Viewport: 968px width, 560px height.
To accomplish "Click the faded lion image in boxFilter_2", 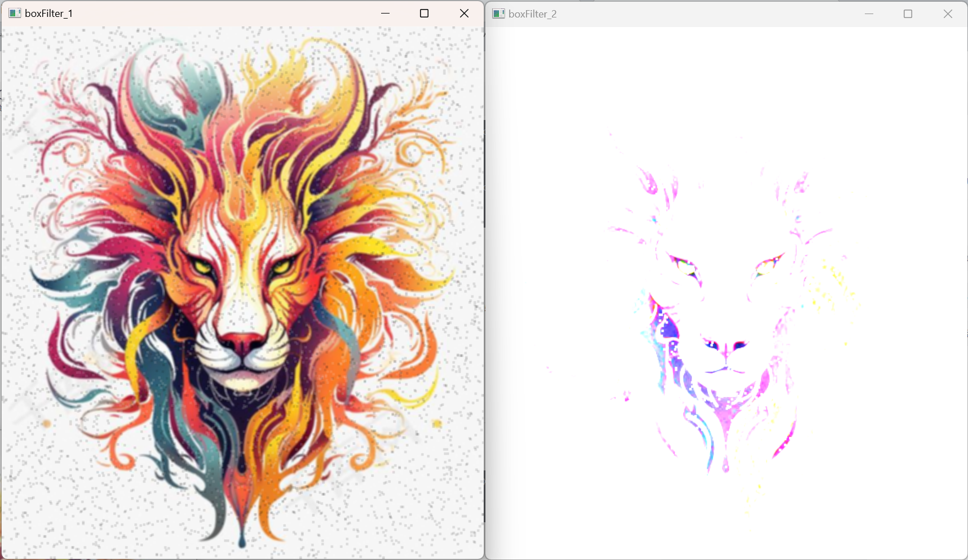I will pos(726,293).
